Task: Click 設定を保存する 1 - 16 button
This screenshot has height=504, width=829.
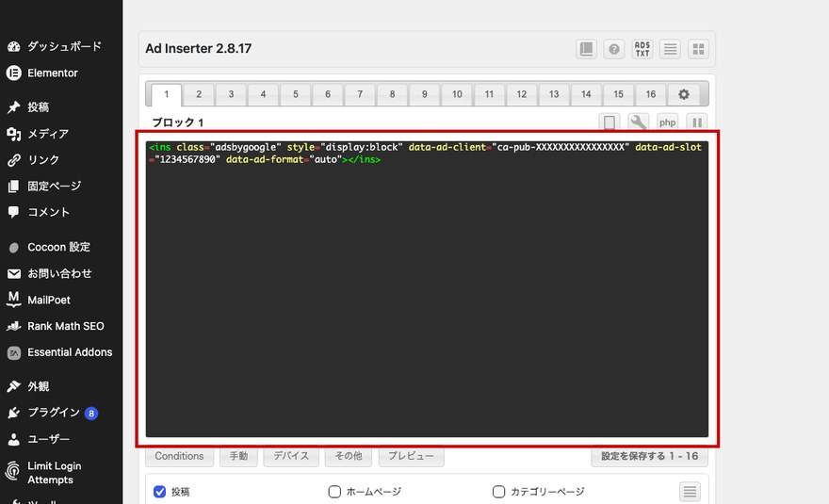Action: tap(649, 456)
